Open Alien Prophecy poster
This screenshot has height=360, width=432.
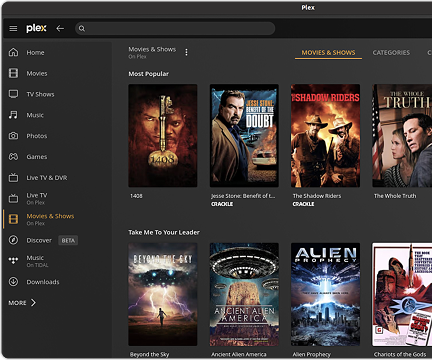click(325, 294)
